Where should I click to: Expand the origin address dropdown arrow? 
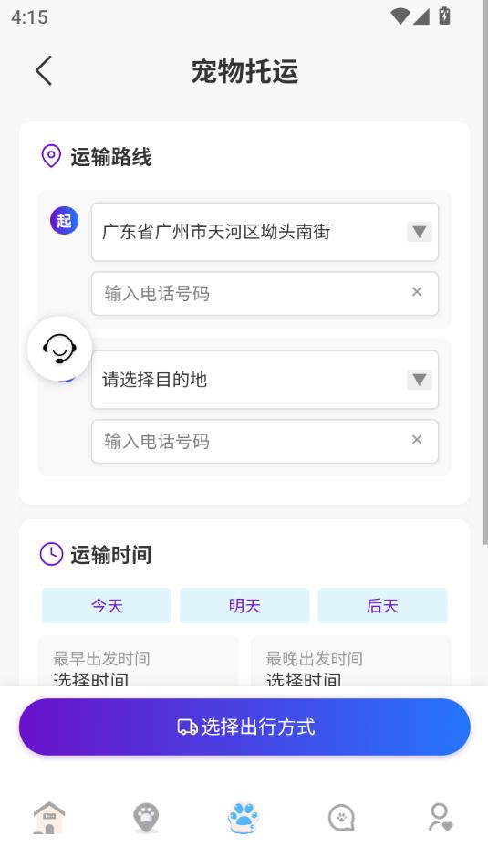click(420, 232)
